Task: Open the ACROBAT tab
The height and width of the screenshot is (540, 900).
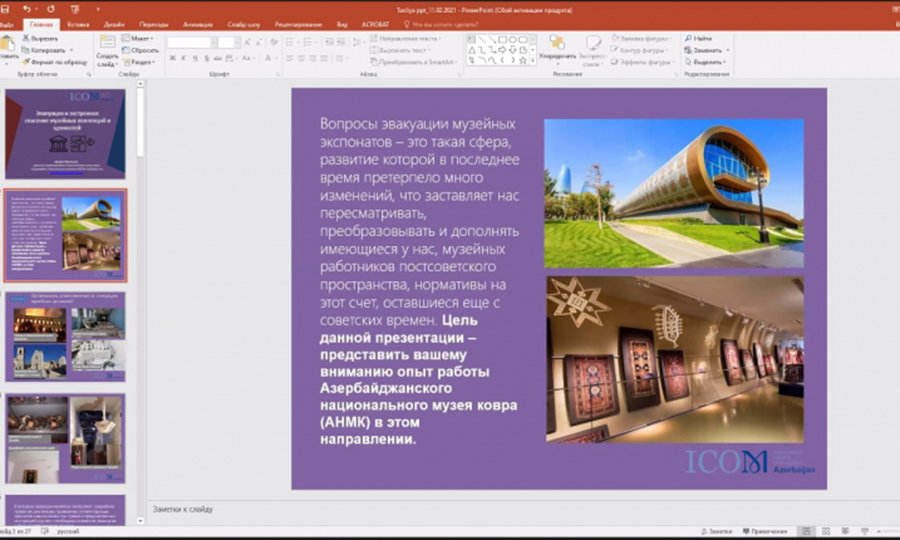Action: pyautogui.click(x=375, y=25)
